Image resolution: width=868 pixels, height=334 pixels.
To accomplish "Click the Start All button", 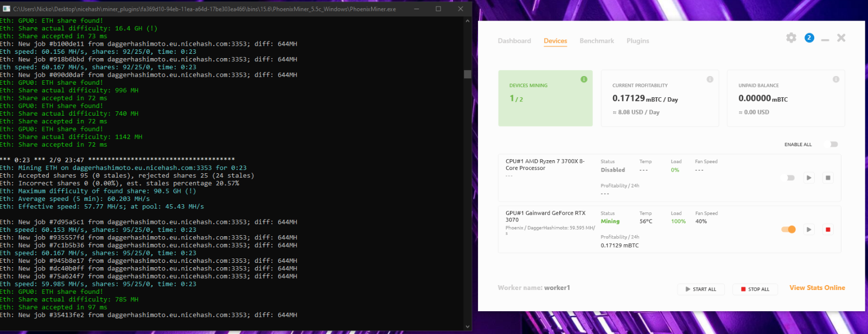I will click(700, 289).
